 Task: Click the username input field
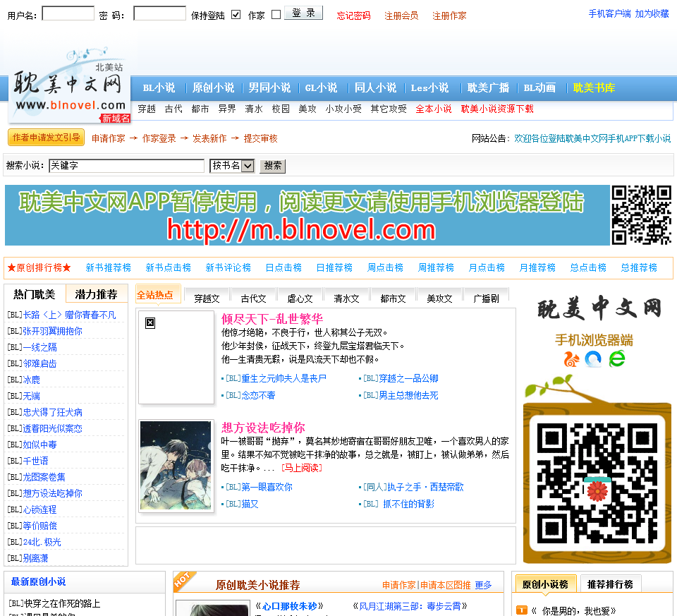coord(68,13)
